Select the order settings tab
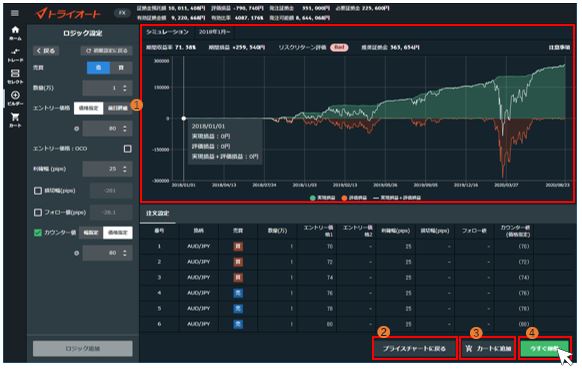This screenshot has height=370, width=582. 158,213
